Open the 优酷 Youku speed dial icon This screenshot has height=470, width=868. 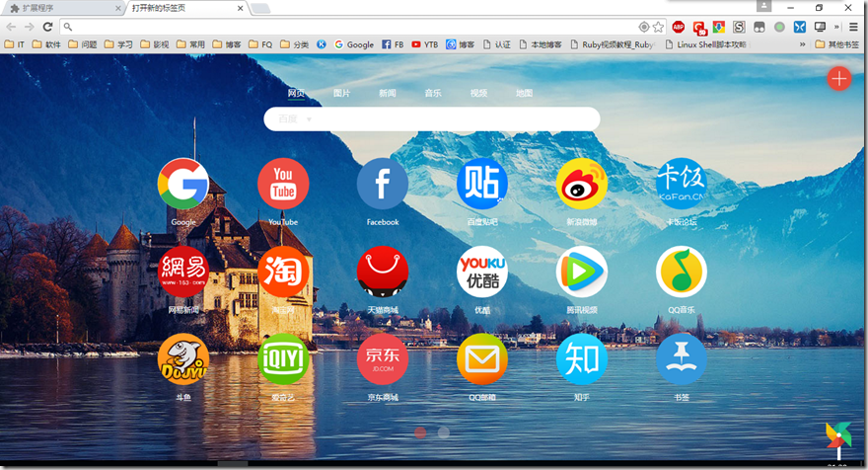click(482, 272)
